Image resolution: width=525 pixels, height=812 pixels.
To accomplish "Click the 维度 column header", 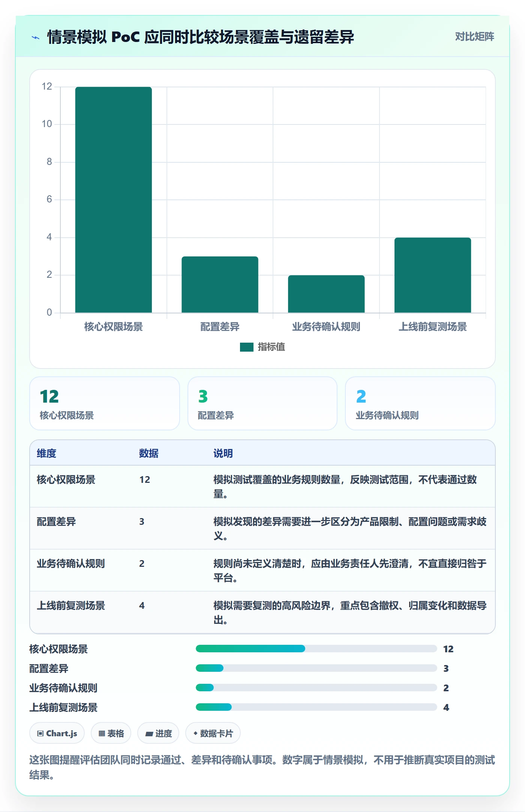I will [x=46, y=453].
